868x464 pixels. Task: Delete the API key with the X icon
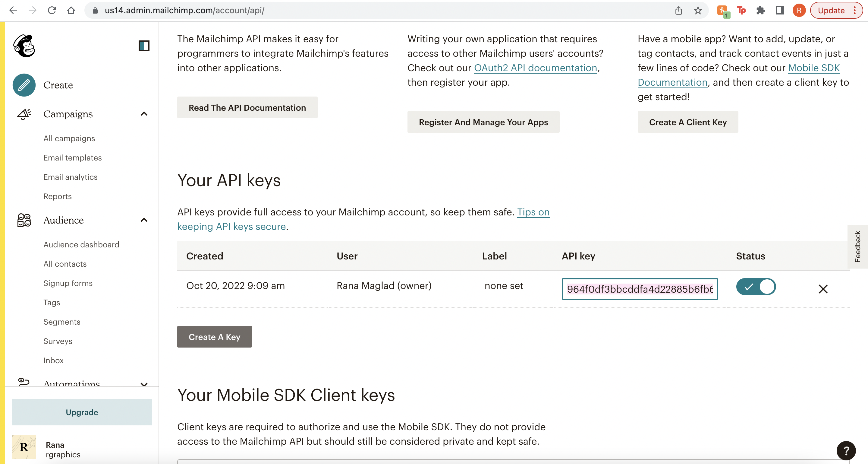823,289
